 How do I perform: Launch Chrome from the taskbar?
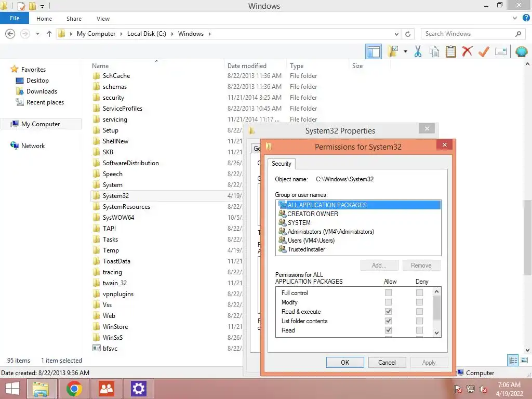point(74,389)
